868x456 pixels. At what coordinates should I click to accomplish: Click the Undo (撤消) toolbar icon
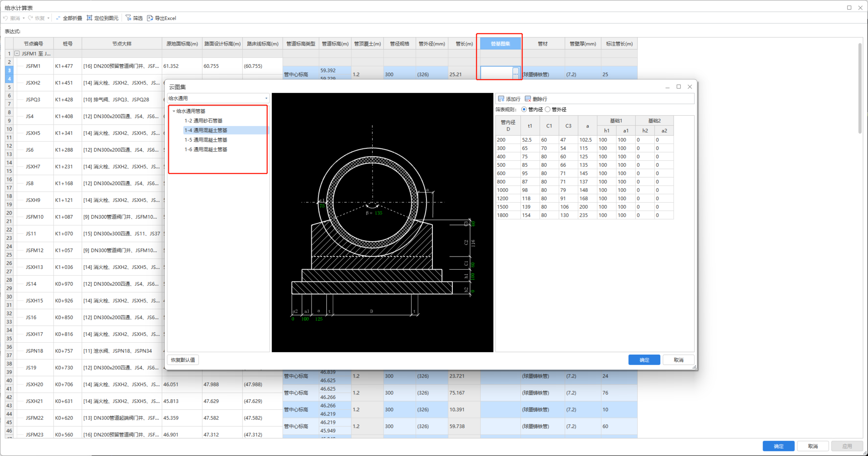pos(6,18)
